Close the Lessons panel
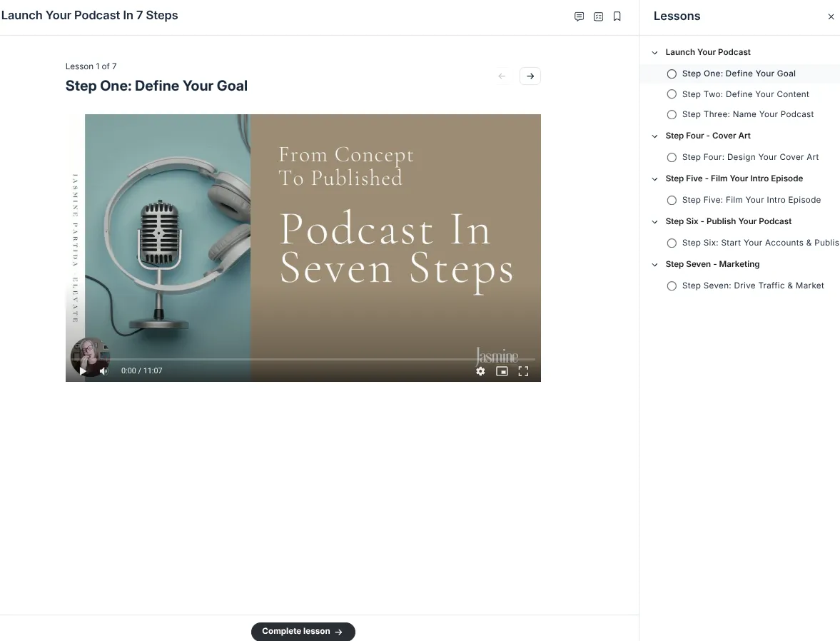840x641 pixels. [831, 16]
